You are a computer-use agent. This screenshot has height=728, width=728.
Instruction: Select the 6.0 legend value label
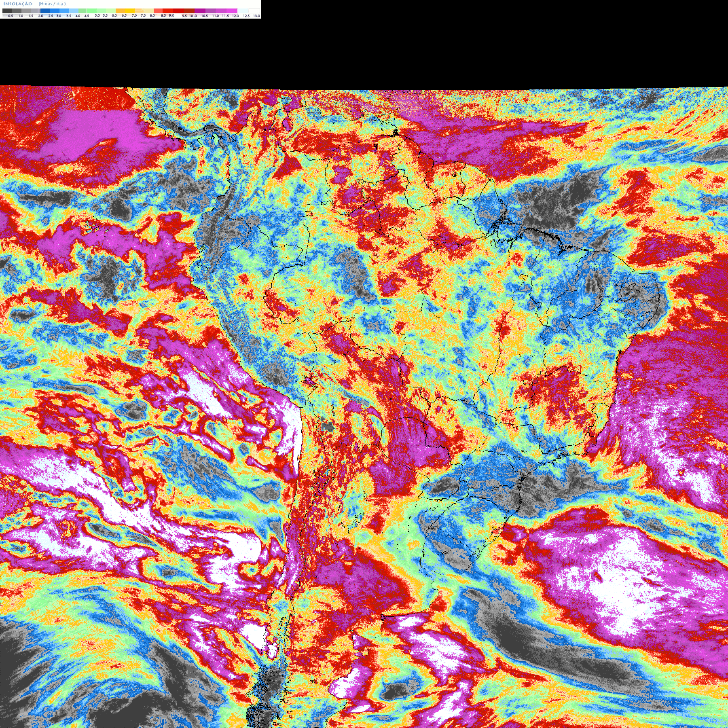click(x=114, y=15)
